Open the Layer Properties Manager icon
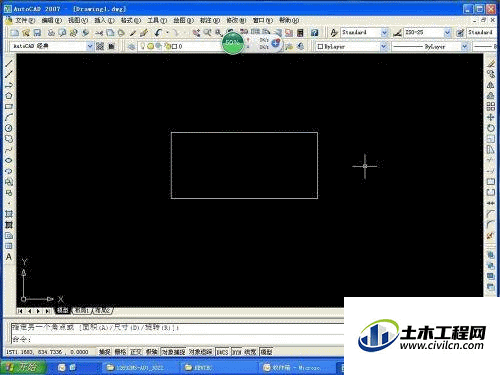Screen dimensions: 500x375 (x=132, y=46)
